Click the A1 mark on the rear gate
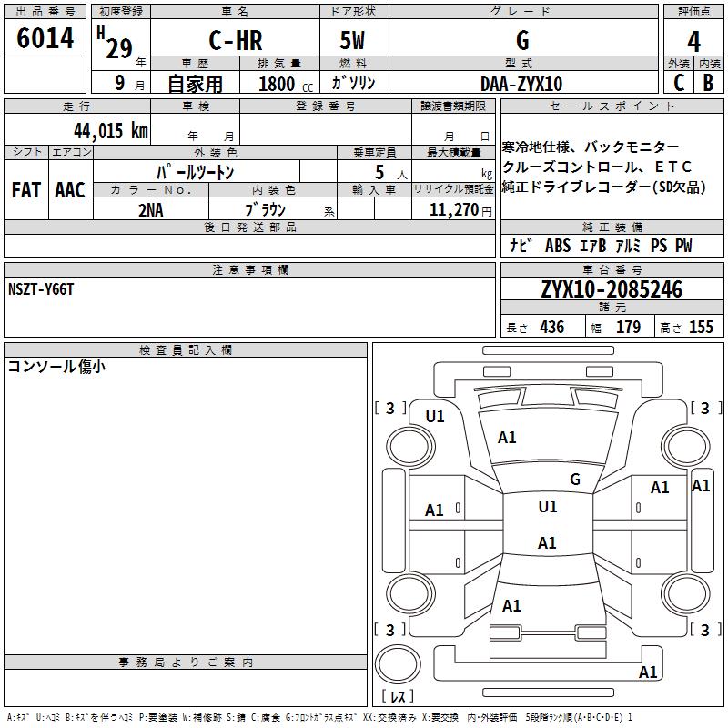The image size is (728, 728). click(x=511, y=606)
